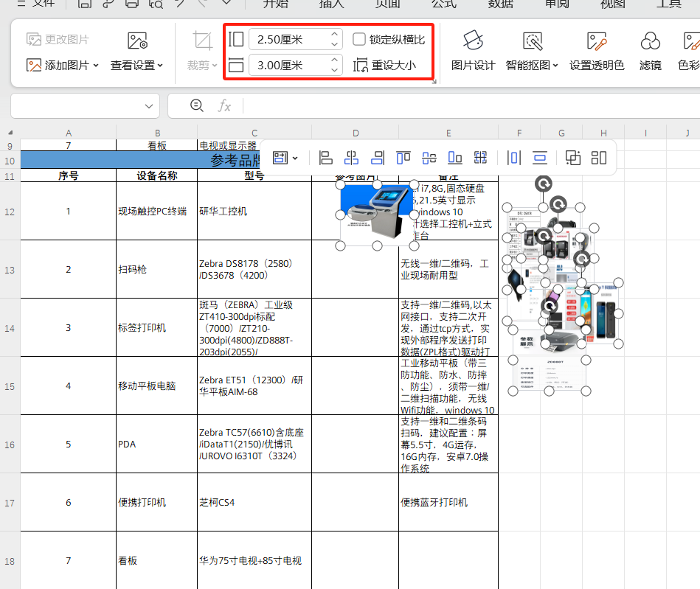Click cell 移动平板电脑
Image resolution: width=700 pixels, height=589 pixels.
pos(156,386)
